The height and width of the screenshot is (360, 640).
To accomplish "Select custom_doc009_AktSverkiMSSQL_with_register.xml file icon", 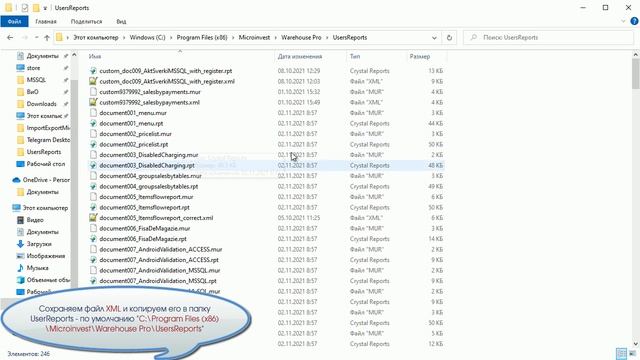I will tap(93, 81).
